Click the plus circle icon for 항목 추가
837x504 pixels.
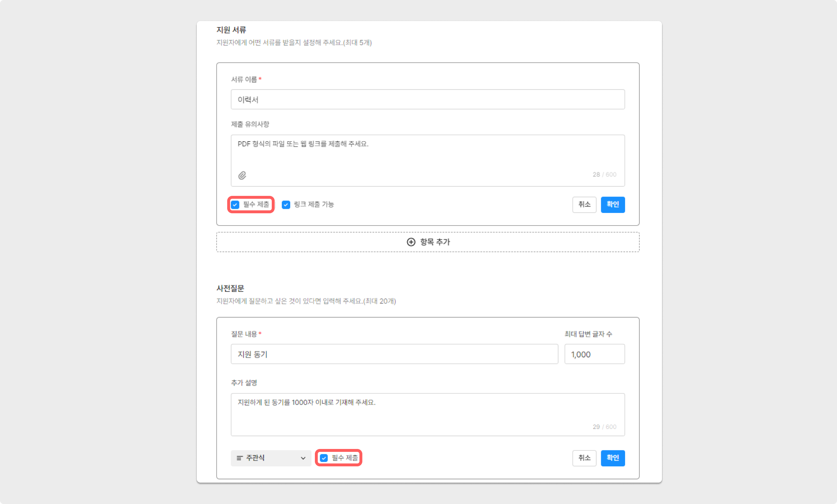[x=411, y=242]
